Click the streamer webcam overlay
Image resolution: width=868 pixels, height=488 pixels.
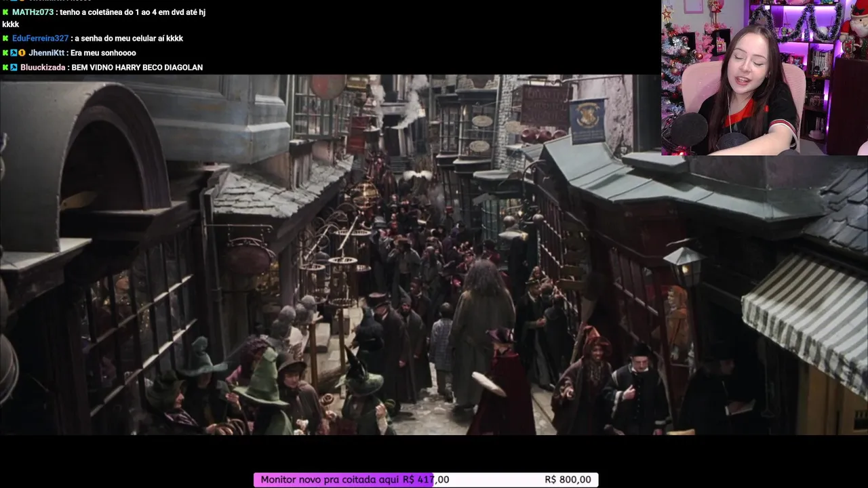pyautogui.click(x=764, y=78)
